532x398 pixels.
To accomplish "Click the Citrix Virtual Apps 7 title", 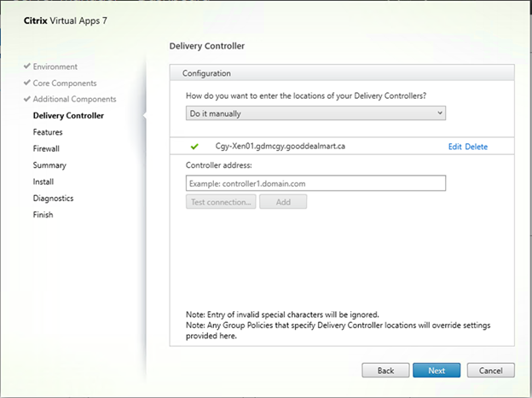I will [x=65, y=20].
